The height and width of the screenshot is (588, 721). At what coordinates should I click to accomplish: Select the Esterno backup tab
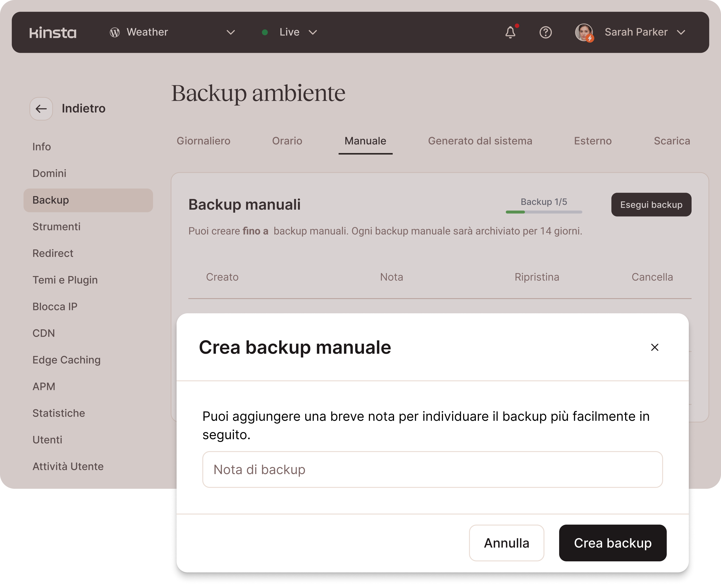click(x=592, y=141)
